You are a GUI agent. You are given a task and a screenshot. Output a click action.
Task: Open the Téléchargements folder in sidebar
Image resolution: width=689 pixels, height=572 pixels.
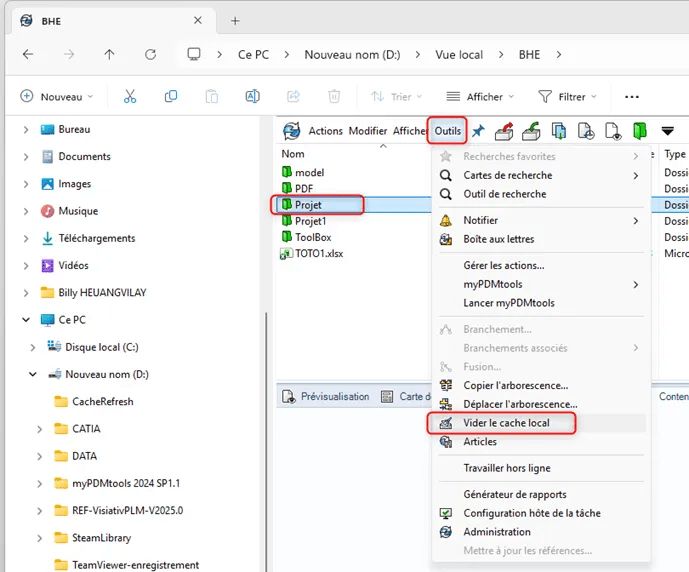pos(96,238)
